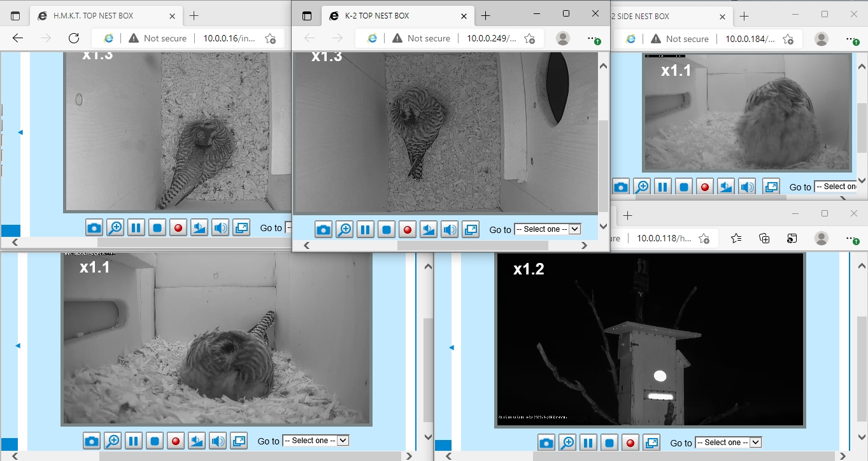This screenshot has height=461, width=868.
Task: Open new tab beside K-2 TOP NEST BOX
Action: coord(486,16)
